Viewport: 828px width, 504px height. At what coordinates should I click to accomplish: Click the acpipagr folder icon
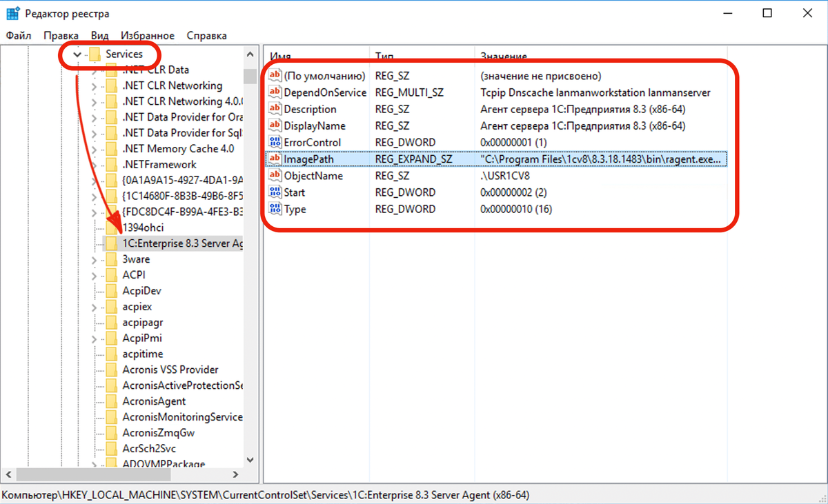pyautogui.click(x=112, y=322)
